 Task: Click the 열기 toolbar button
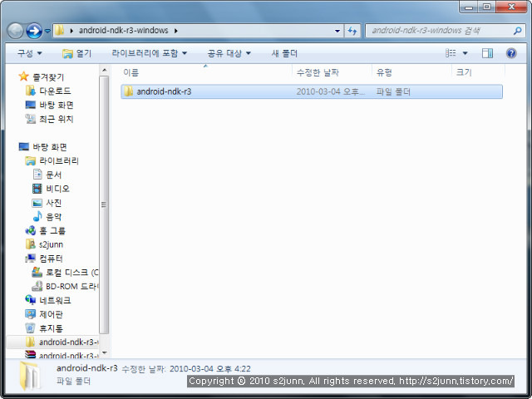click(x=77, y=53)
